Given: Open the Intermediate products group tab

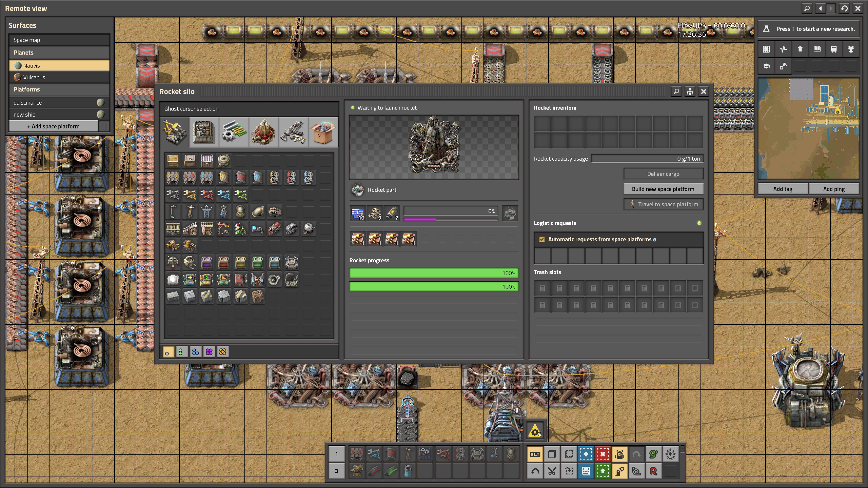Looking at the screenshot, I should coord(234,132).
